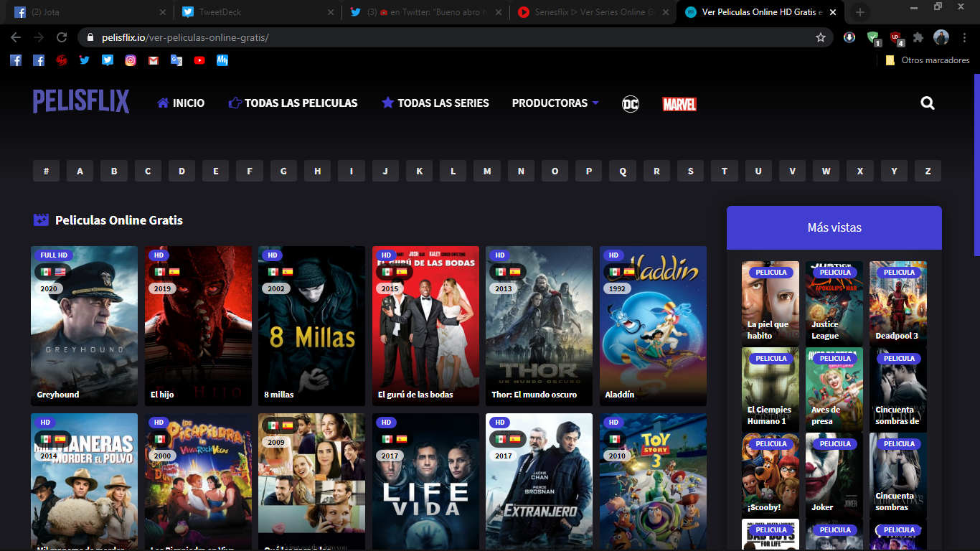Open the new browser tab plus button
980x551 pixels.
[860, 12]
